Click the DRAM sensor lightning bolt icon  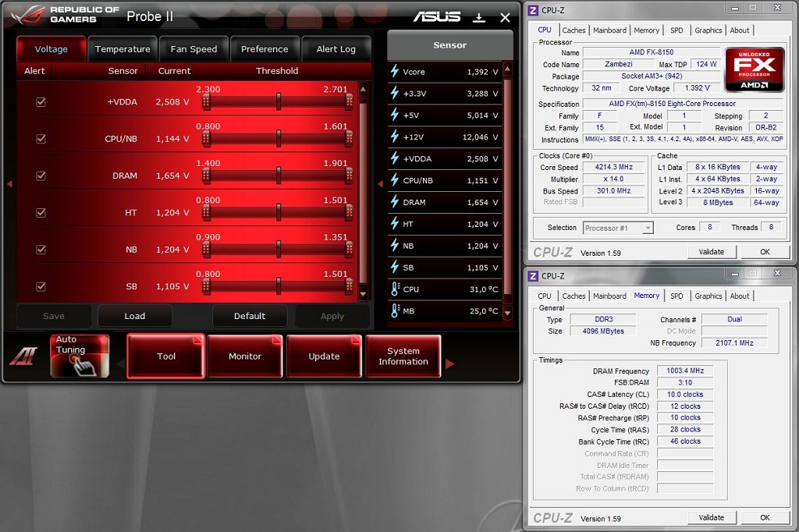[394, 202]
